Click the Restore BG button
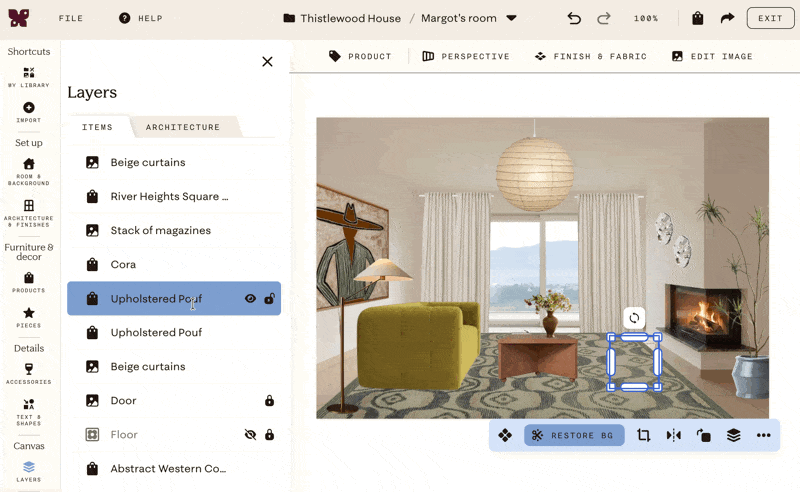The width and height of the screenshot is (800, 492). [x=574, y=435]
